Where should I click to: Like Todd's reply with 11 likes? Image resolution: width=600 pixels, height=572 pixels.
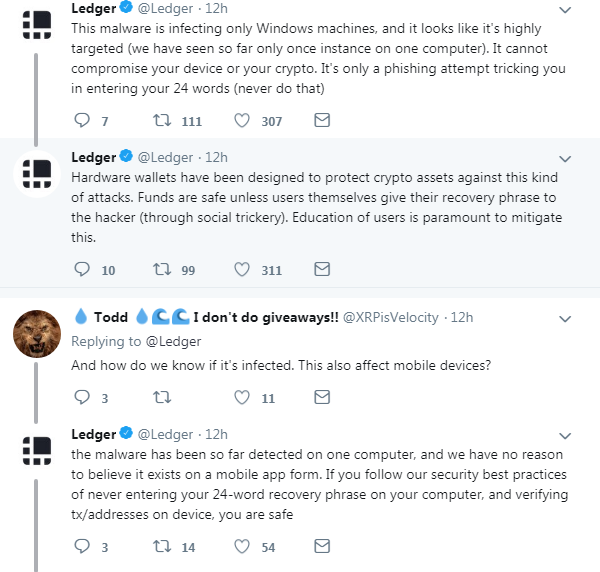tap(242, 398)
